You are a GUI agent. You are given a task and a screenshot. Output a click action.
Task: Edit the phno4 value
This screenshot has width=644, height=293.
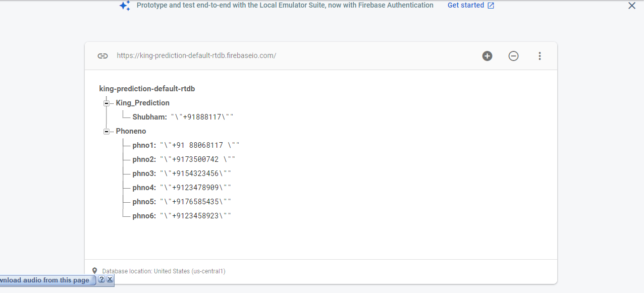(195, 188)
